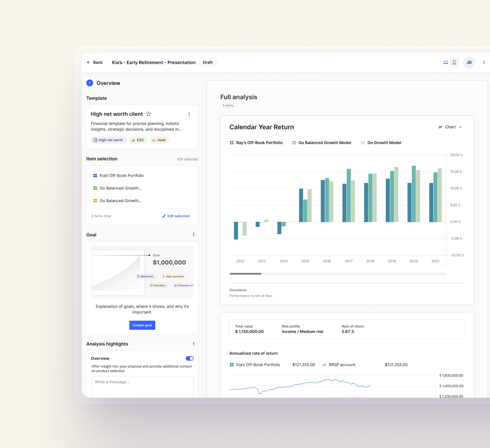The image size is (490, 448).
Task: Click the Write a message input field
Action: pyautogui.click(x=142, y=386)
